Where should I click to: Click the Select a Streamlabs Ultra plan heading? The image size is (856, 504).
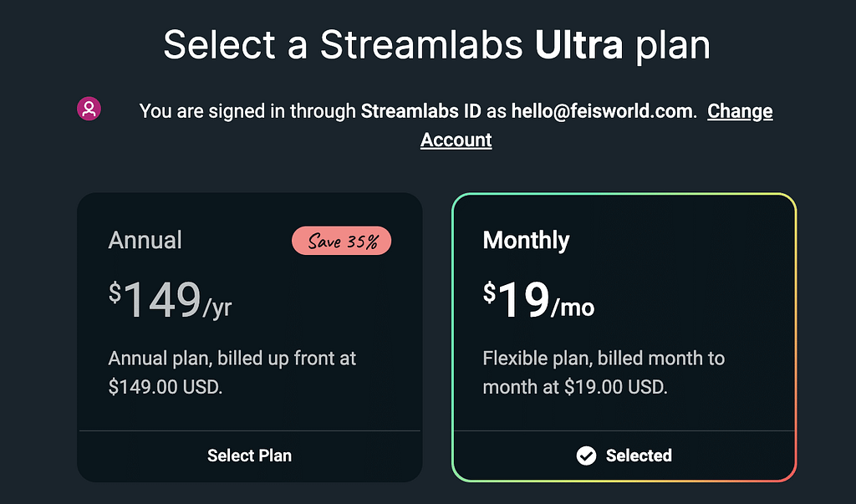436,45
